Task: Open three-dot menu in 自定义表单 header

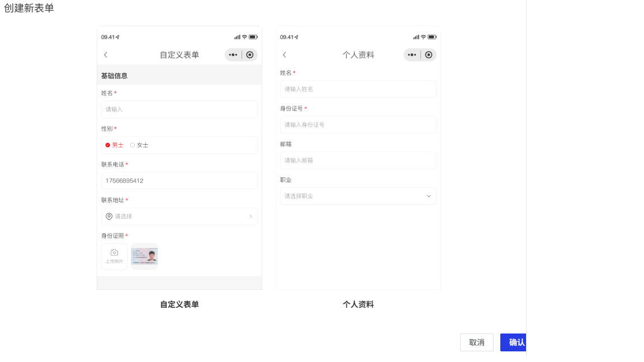Action: coord(233,55)
